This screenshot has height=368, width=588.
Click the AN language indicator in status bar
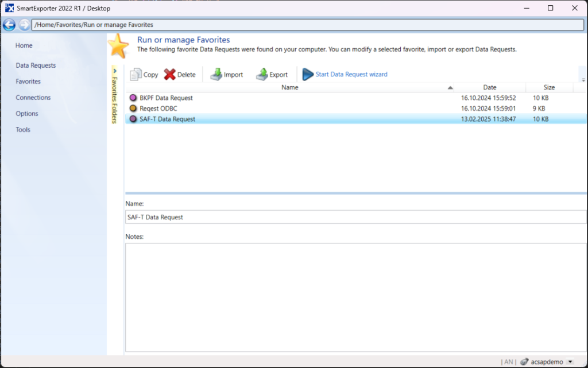tap(509, 362)
